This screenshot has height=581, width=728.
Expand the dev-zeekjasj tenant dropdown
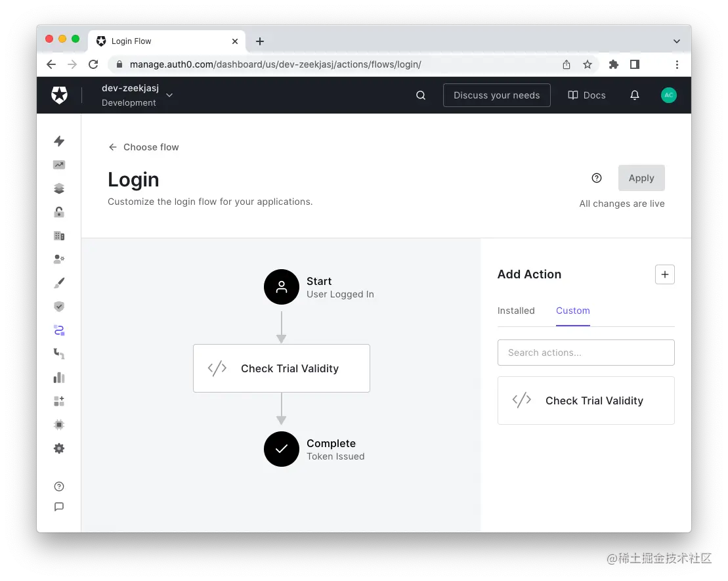[x=169, y=95]
